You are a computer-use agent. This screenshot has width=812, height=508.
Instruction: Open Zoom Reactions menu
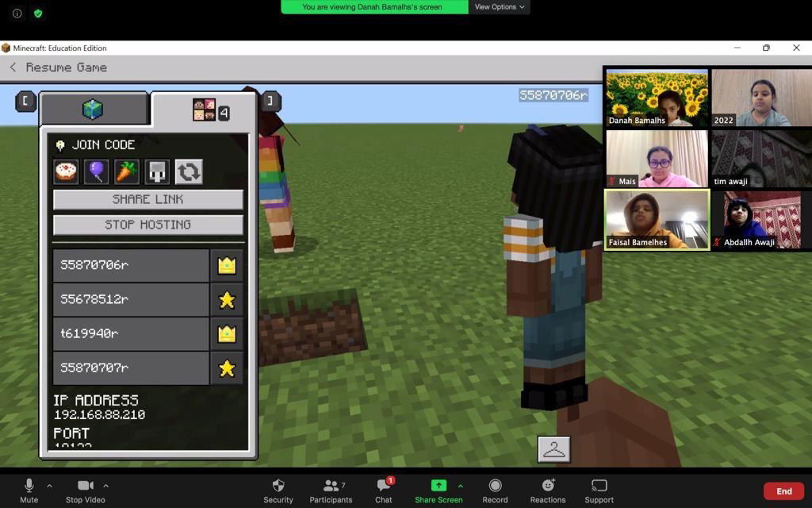547,491
